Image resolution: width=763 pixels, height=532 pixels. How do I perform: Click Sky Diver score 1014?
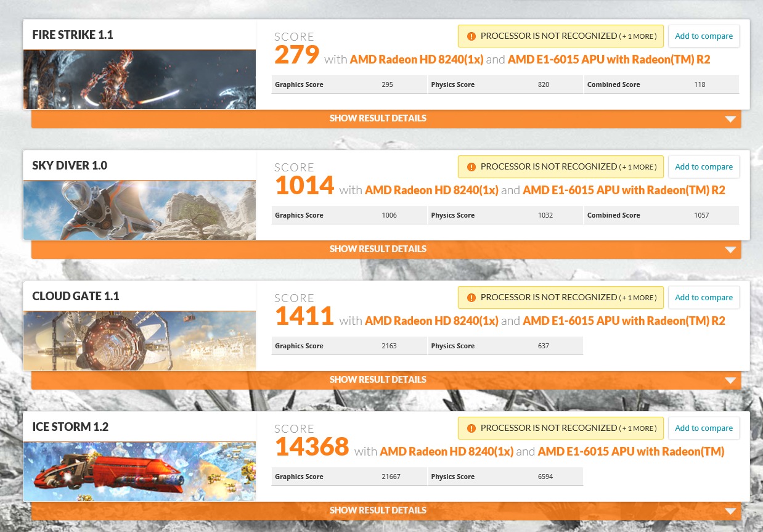(x=304, y=186)
